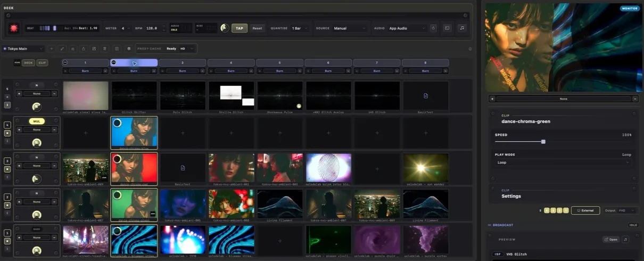Click the eject circle icon on column 2
The image size is (644, 261).
coord(114,62)
